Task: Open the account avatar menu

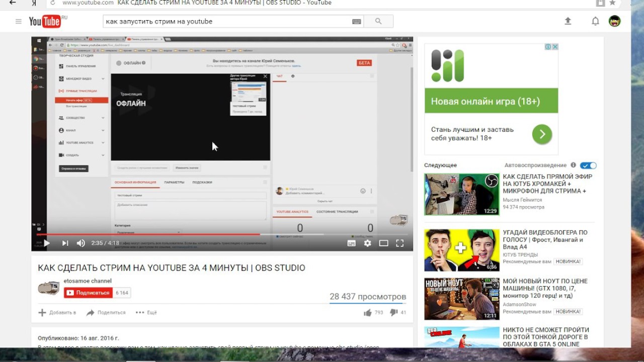Action: pyautogui.click(x=614, y=21)
